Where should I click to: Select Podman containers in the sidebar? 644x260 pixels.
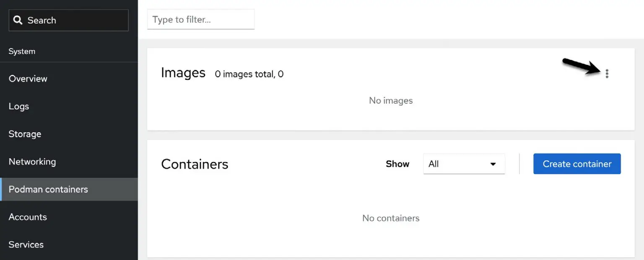[48, 189]
